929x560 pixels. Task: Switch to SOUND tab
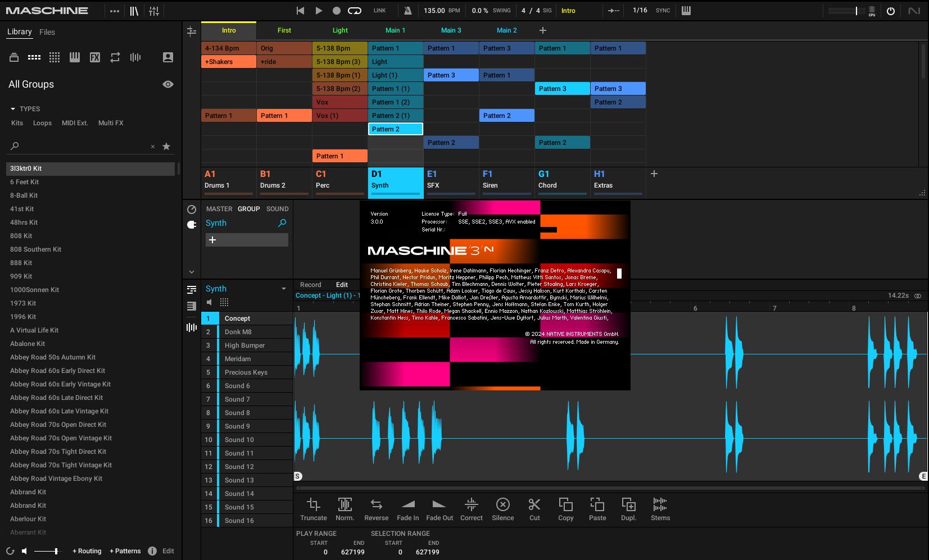pyautogui.click(x=278, y=209)
